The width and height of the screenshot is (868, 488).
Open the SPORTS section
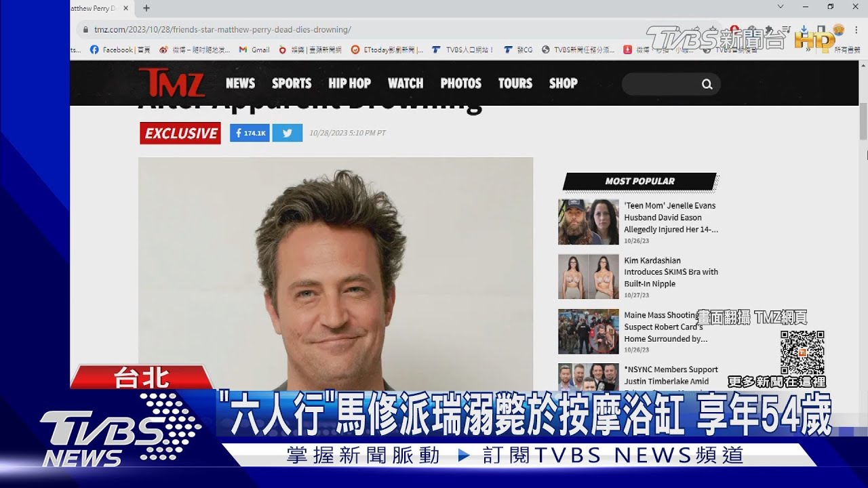(292, 83)
